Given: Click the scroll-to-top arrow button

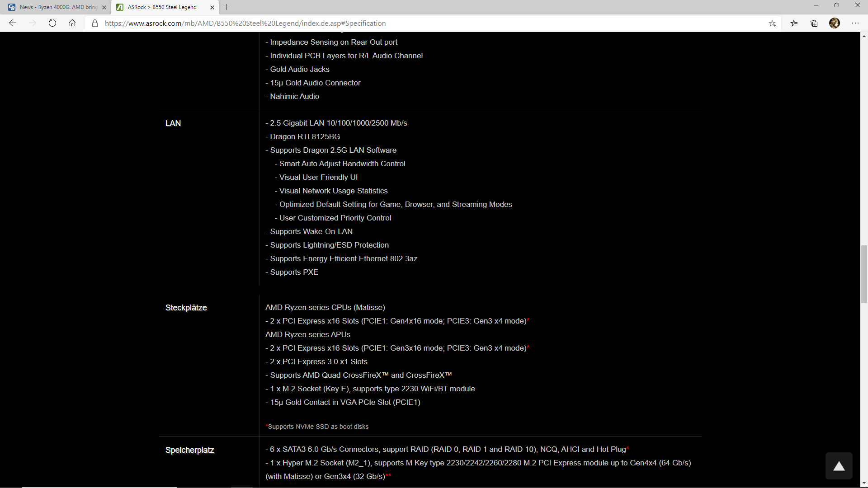Looking at the screenshot, I should [x=839, y=466].
